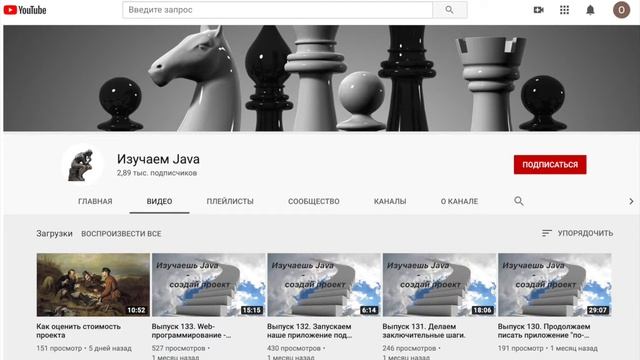Play all uploads via ВОСПРОИЗВЕСТИ ВСЕ
Image resolution: width=640 pixels, height=360 pixels.
[x=121, y=234]
